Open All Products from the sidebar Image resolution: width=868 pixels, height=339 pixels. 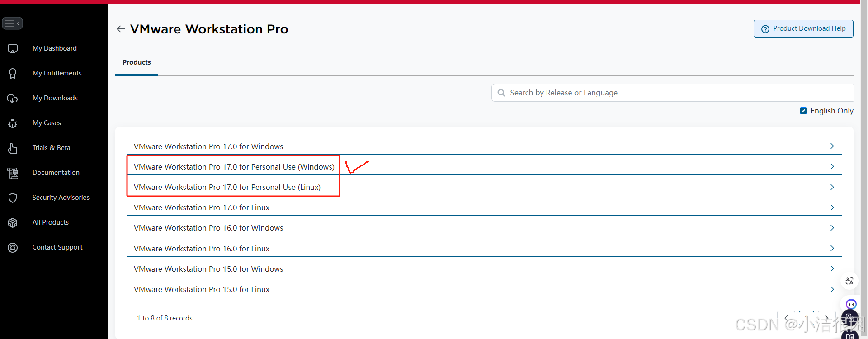[x=51, y=222]
